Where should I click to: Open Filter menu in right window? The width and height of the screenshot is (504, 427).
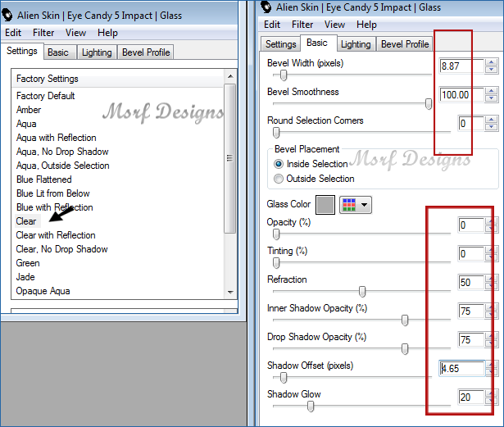[x=302, y=25]
